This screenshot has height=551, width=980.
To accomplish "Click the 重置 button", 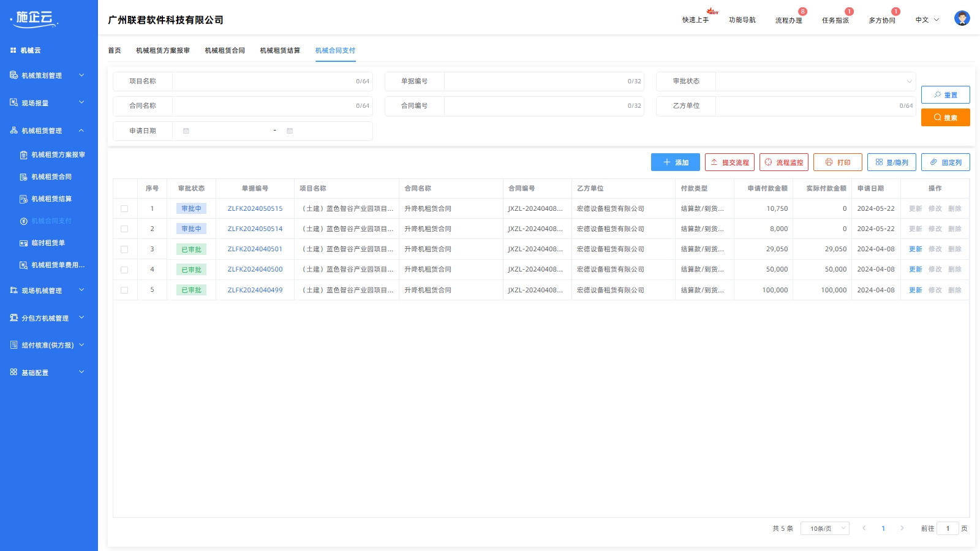I will [946, 94].
